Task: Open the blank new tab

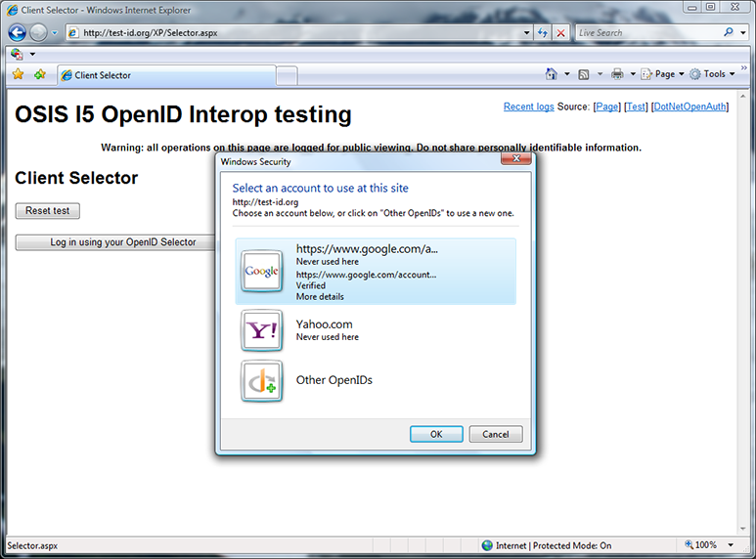Action: pos(287,75)
